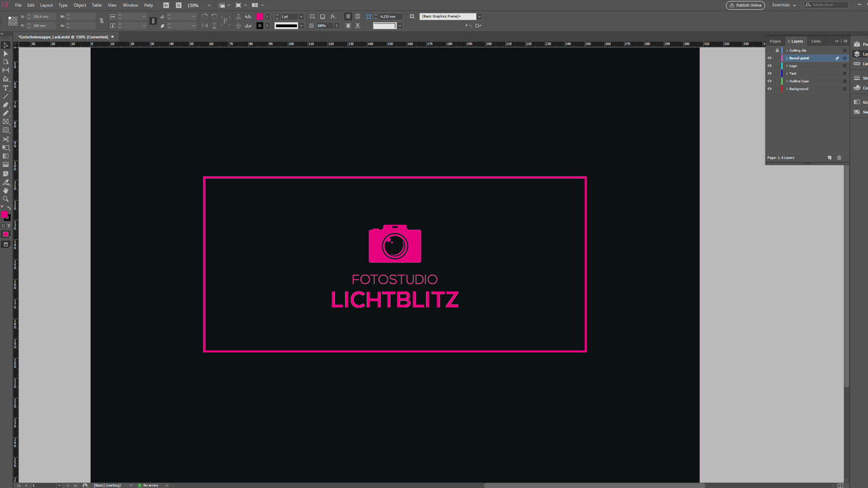Close the Gutscheinmappe_Lack.indd document tab

pos(113,37)
